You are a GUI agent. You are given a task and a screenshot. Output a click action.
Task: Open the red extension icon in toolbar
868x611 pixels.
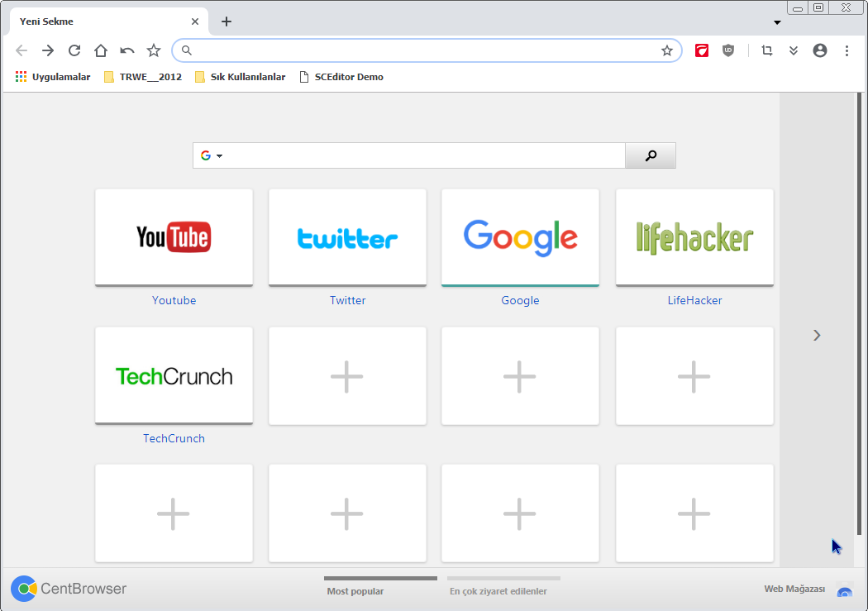pyautogui.click(x=702, y=51)
